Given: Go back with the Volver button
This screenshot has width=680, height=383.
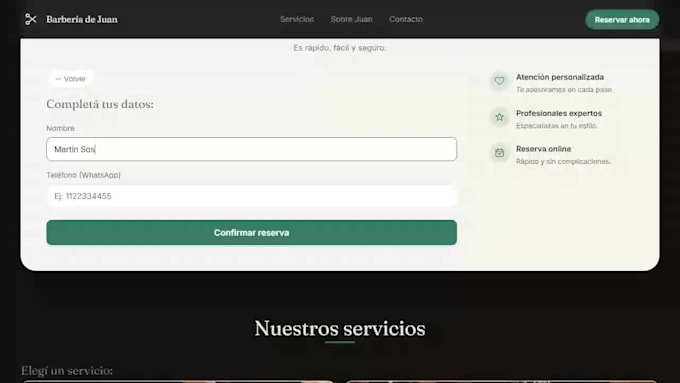Looking at the screenshot, I should coord(71,79).
